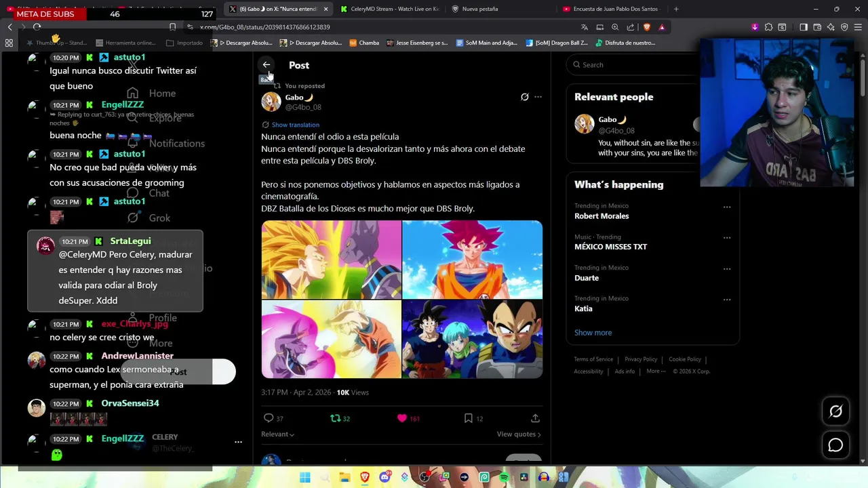
Task: Open Brave Shields lion icon
Action: [x=646, y=27]
